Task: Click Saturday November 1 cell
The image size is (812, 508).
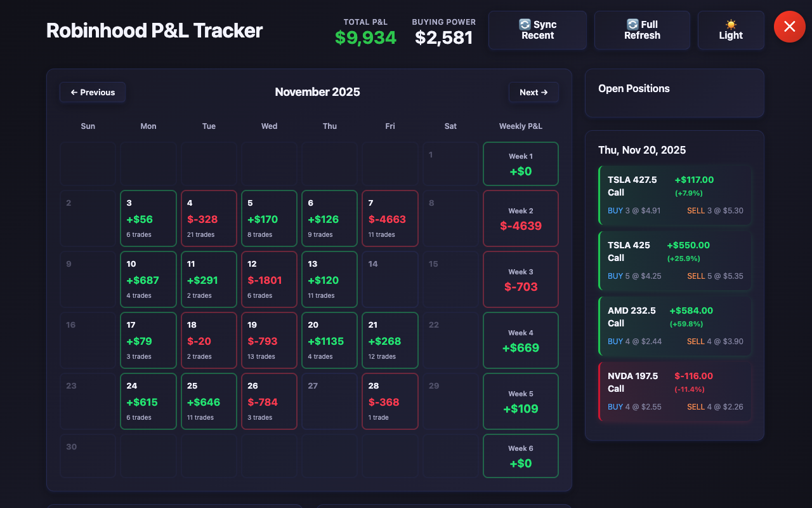Action: click(450, 164)
